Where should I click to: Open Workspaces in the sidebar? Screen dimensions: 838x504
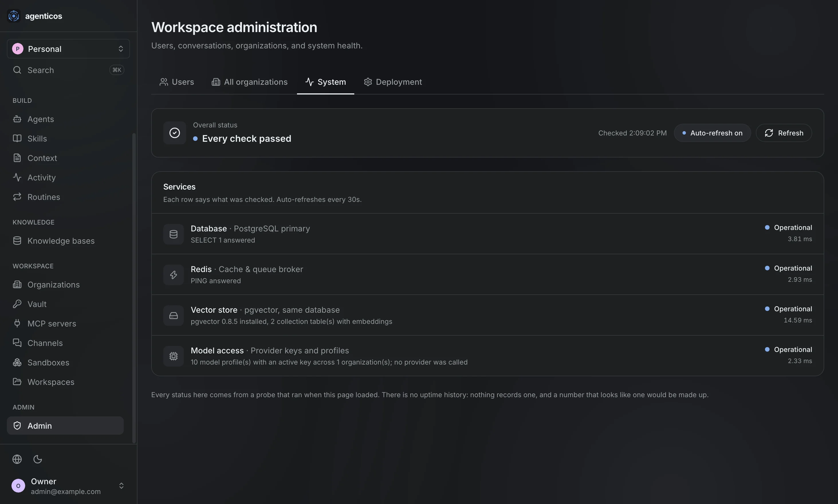coord(65,382)
